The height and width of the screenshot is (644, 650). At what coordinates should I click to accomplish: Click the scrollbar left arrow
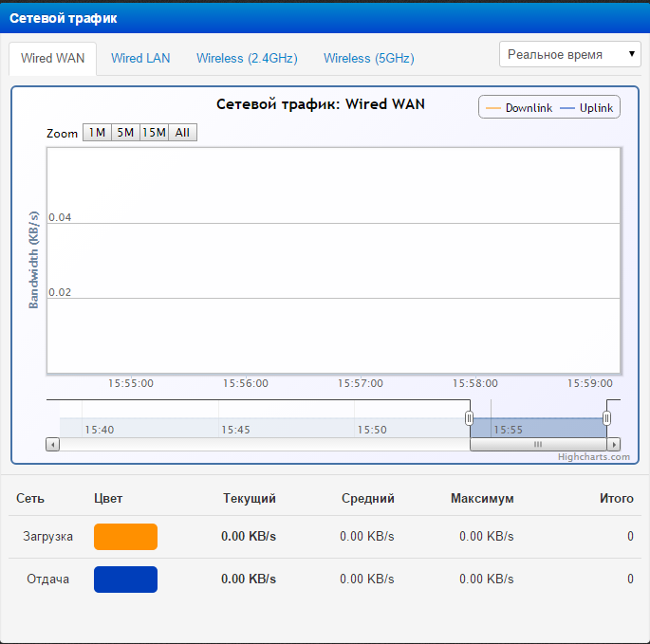(53, 444)
